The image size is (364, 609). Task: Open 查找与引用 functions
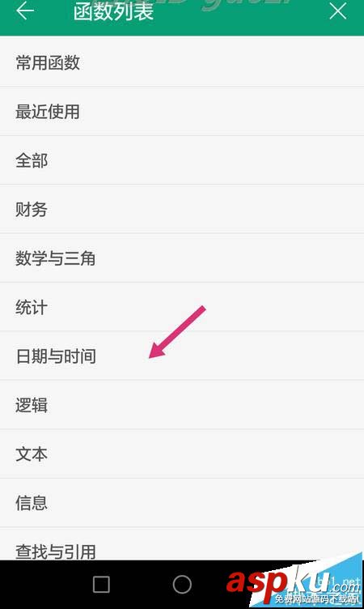(182, 544)
